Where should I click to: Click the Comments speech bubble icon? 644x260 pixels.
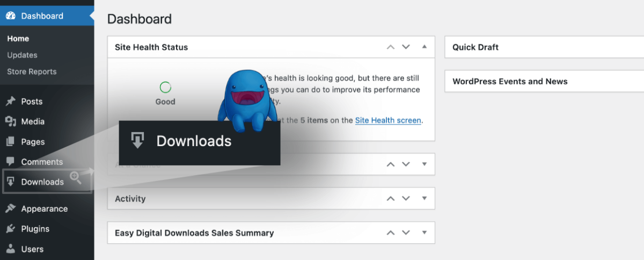(10, 162)
